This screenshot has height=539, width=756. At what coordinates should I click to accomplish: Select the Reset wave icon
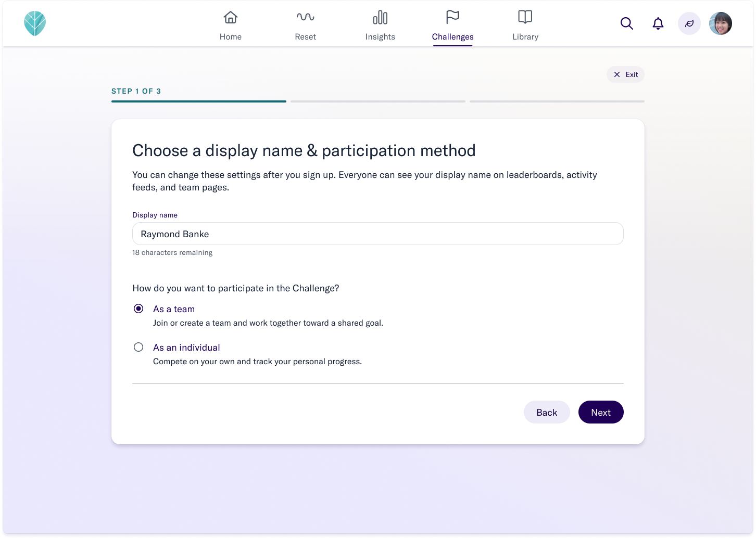point(306,17)
